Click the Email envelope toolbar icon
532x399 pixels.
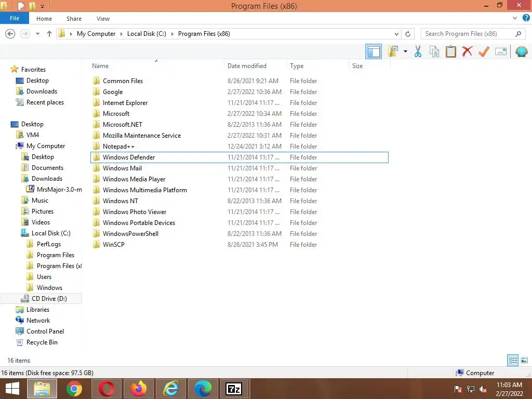click(x=501, y=51)
